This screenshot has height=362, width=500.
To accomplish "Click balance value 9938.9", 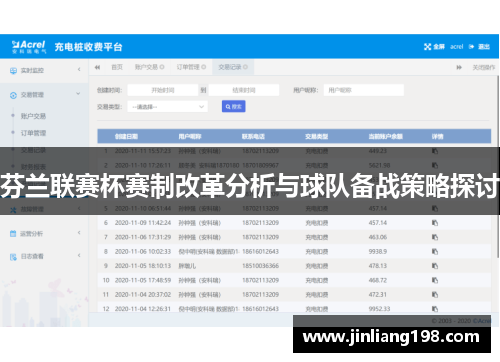I will (x=378, y=251).
